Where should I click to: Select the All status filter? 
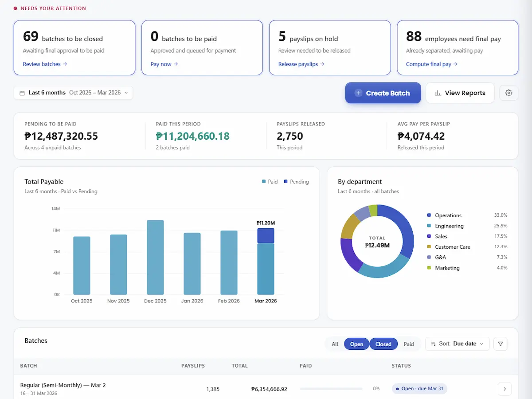point(335,344)
